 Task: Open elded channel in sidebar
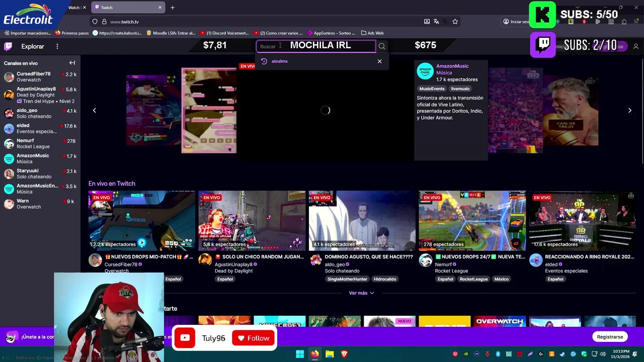(x=40, y=128)
